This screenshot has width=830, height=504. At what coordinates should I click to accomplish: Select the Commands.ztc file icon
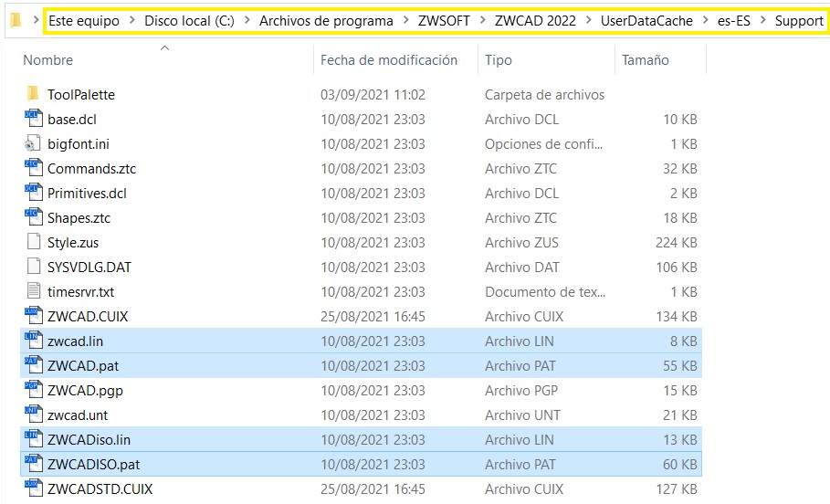pyautogui.click(x=34, y=168)
